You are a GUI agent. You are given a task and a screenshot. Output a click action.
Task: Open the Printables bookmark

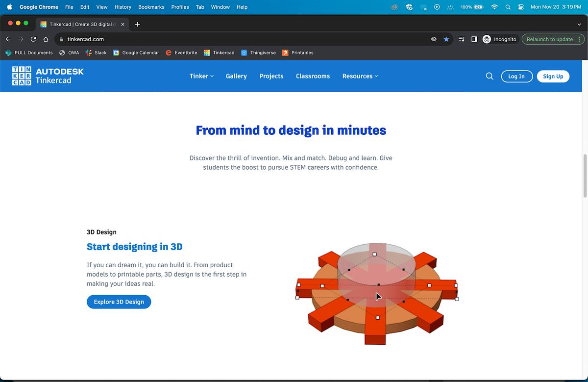click(x=297, y=52)
